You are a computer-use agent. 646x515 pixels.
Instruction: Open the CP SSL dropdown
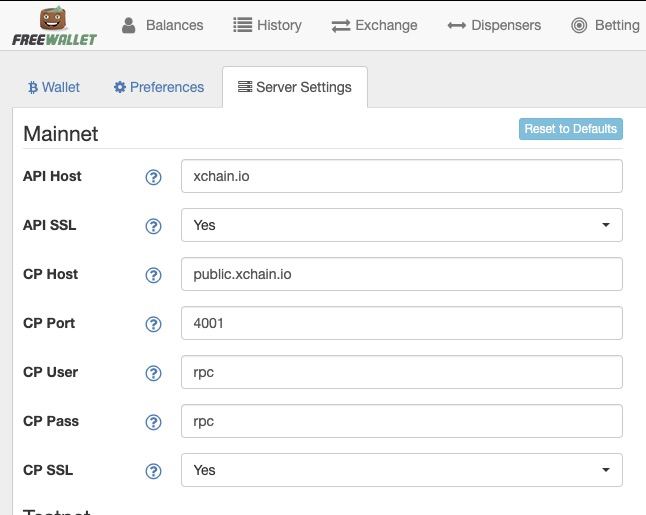click(401, 470)
